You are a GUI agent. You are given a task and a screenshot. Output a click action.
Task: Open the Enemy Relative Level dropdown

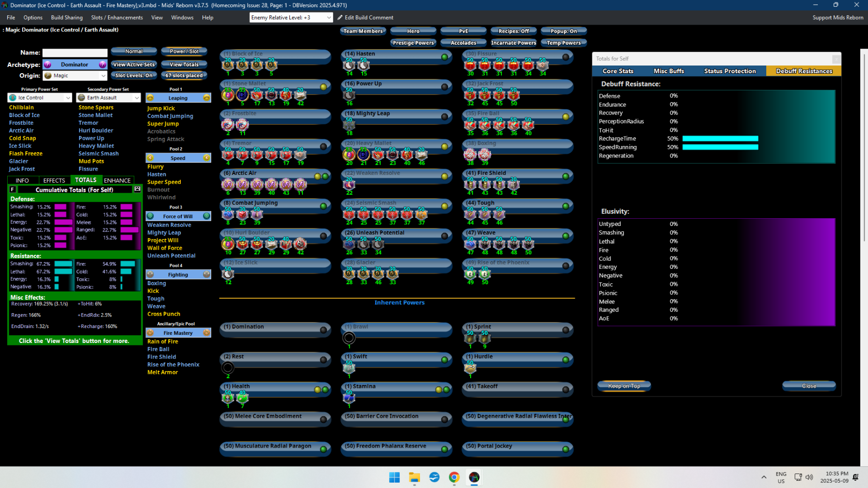pos(291,17)
